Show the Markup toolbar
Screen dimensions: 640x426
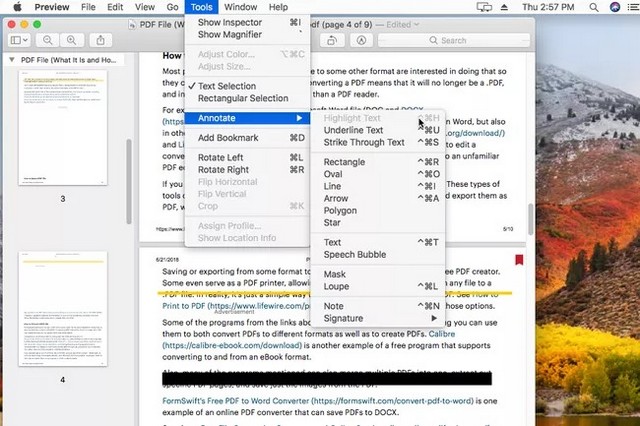(x=361, y=40)
